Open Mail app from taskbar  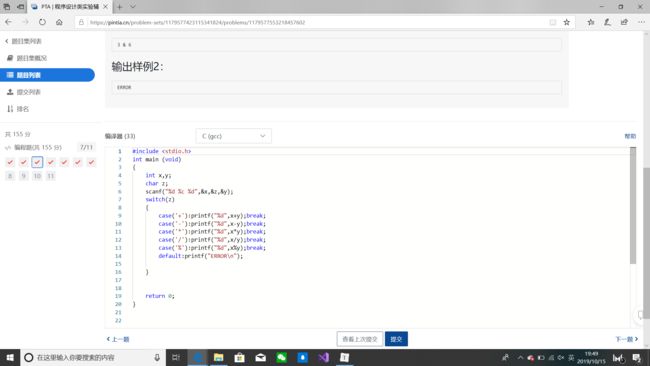pos(261,357)
